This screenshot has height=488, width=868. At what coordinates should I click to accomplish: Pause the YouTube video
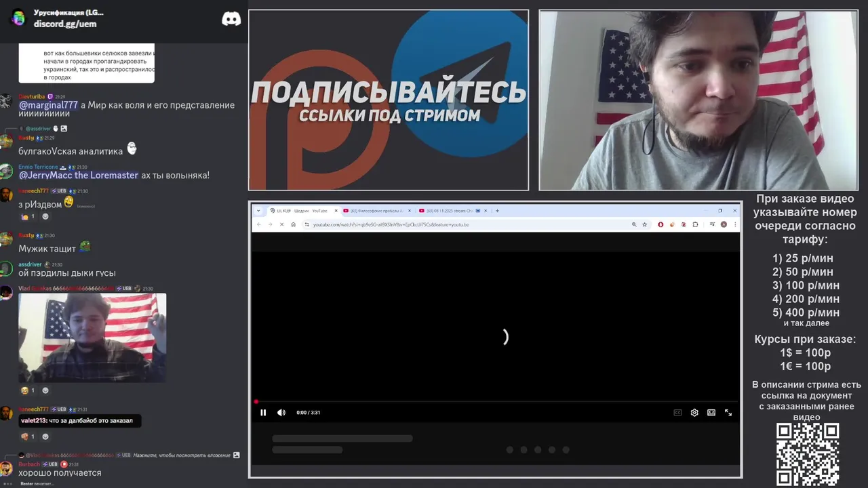click(x=263, y=412)
